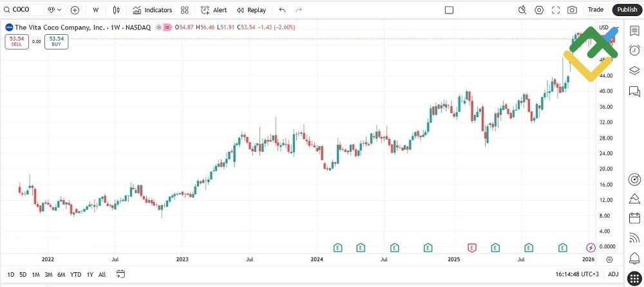Open indicator templates four-squares icon
Screen dimensions: 644x287
point(184,10)
